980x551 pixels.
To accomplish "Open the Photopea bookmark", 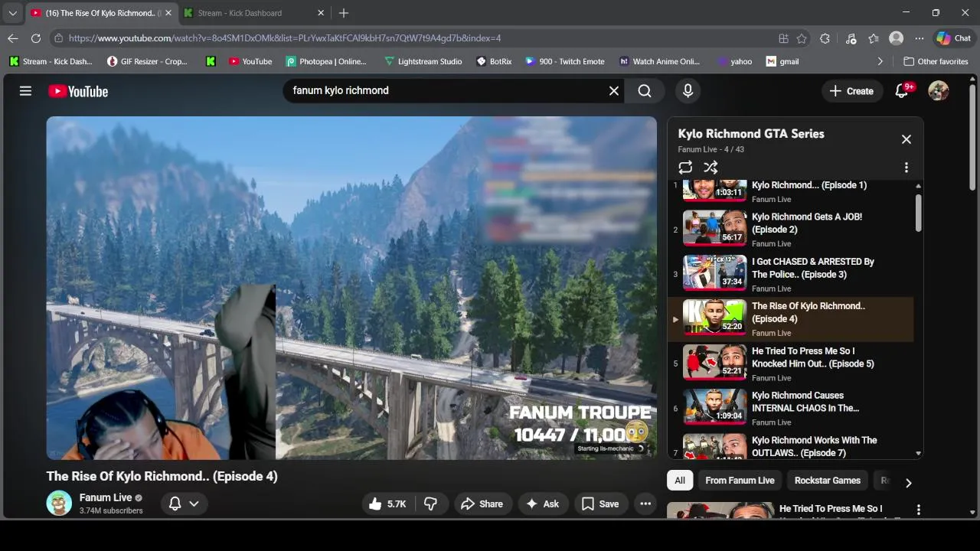I will tap(326, 61).
